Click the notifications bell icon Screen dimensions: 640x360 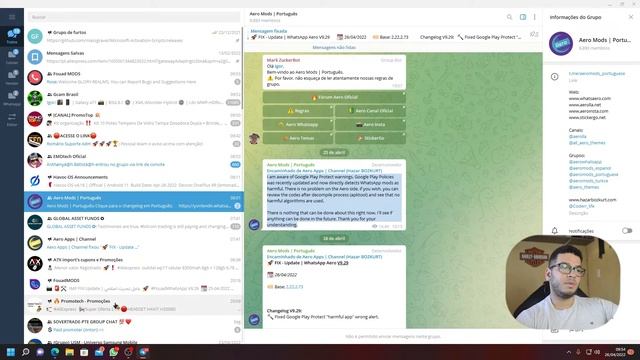[554, 231]
